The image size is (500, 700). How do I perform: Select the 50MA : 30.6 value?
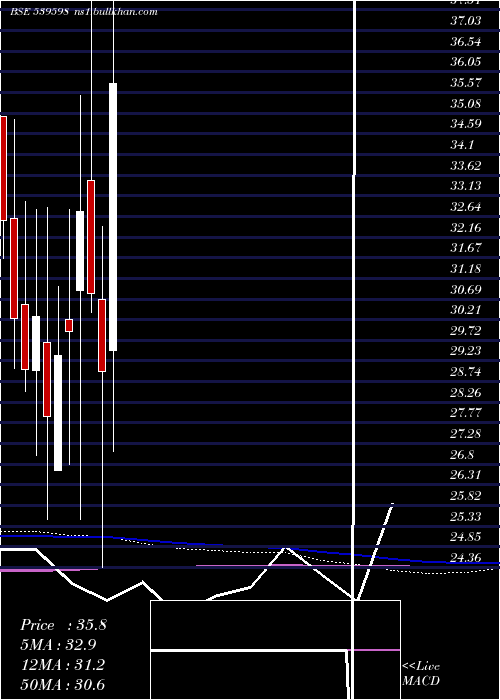(x=62, y=684)
